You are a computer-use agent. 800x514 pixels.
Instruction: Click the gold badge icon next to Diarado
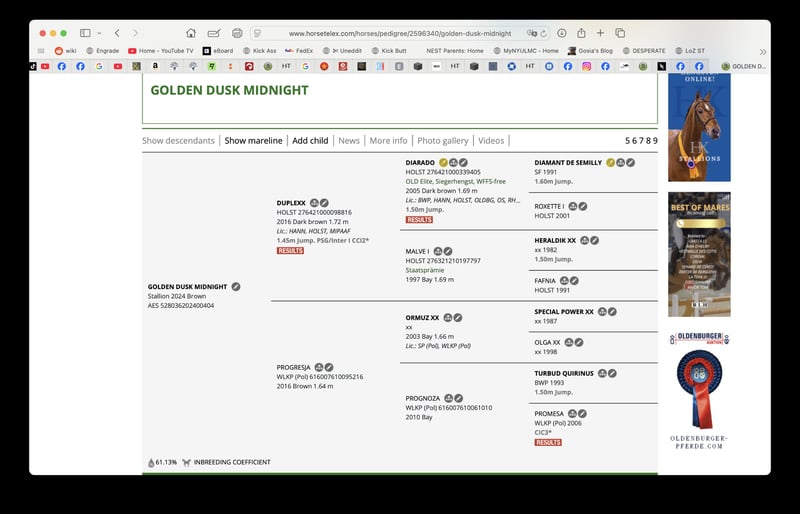tap(443, 162)
